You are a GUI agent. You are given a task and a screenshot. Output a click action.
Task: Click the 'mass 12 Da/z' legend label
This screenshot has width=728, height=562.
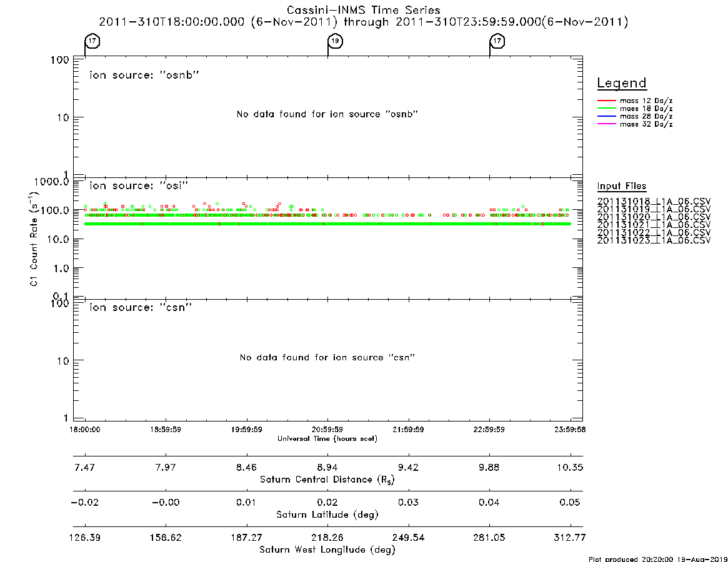click(646, 101)
